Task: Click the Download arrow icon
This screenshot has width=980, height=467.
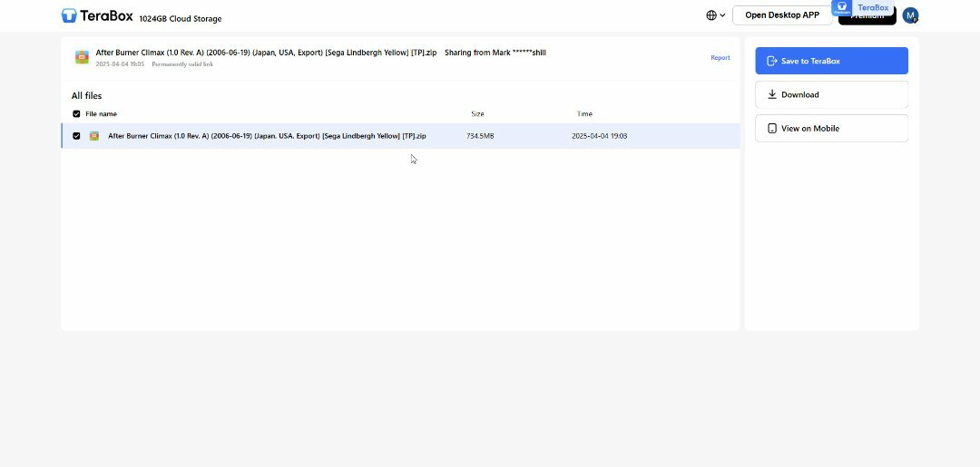Action: (772, 94)
